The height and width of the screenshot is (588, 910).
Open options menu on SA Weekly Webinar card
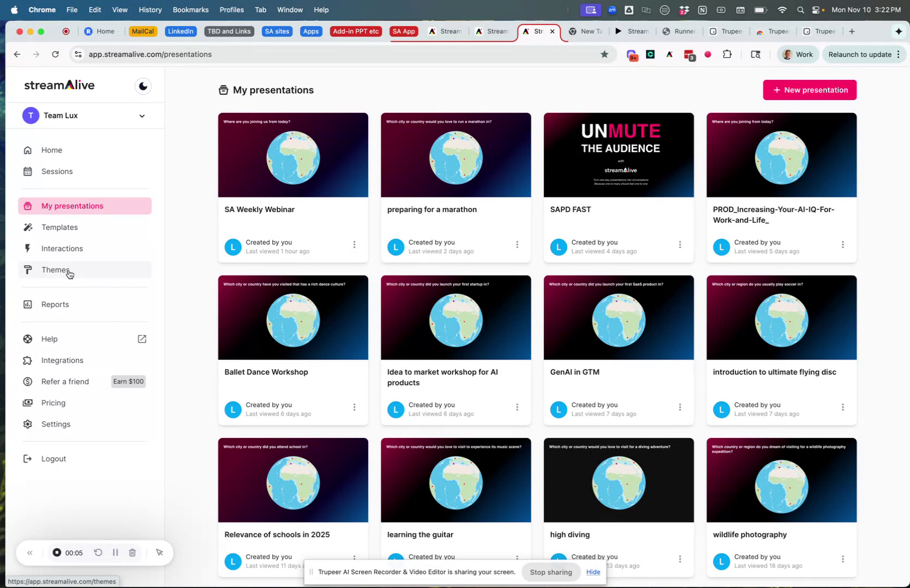point(354,244)
